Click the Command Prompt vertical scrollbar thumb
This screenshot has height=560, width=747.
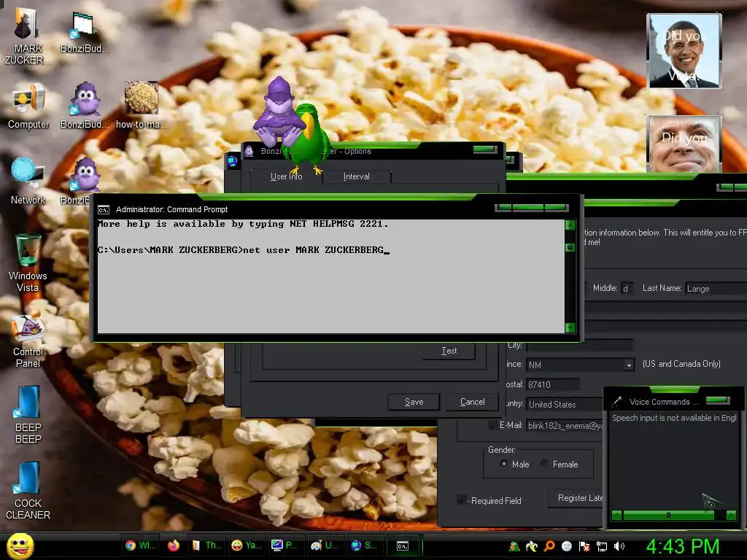[570, 247]
